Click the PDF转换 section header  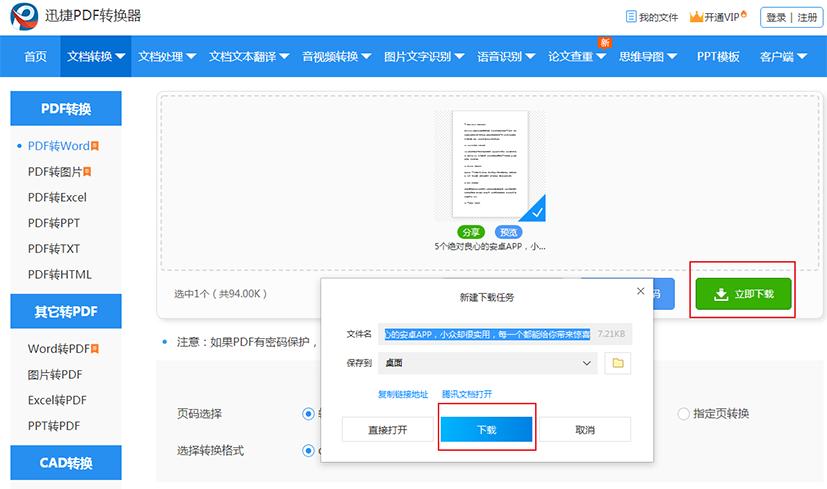click(x=66, y=109)
